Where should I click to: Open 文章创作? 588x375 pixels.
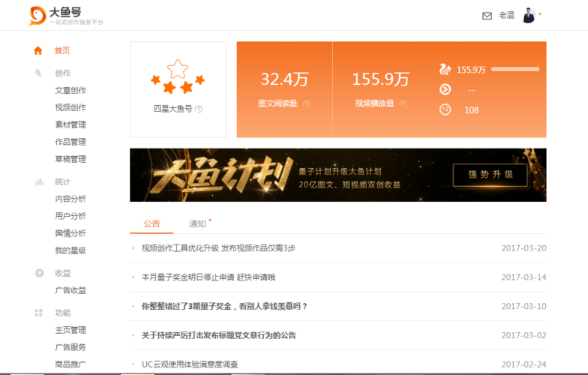[x=70, y=90]
